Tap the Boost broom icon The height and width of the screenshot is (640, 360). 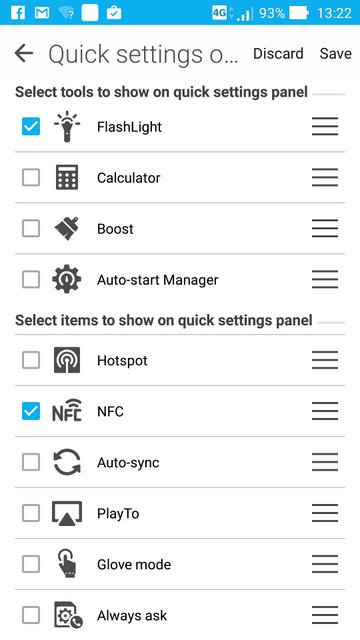[x=67, y=229]
